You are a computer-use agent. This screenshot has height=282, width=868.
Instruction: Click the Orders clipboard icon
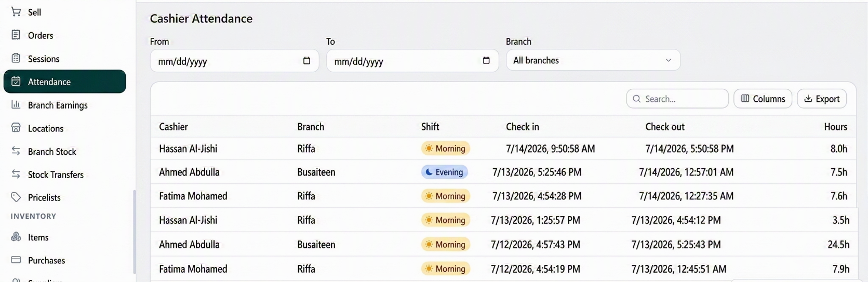16,35
